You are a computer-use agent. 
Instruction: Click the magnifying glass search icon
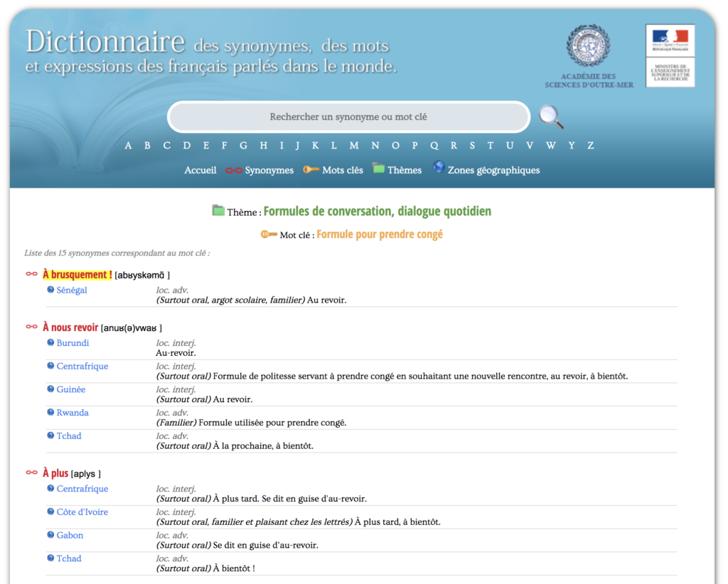pos(550,117)
